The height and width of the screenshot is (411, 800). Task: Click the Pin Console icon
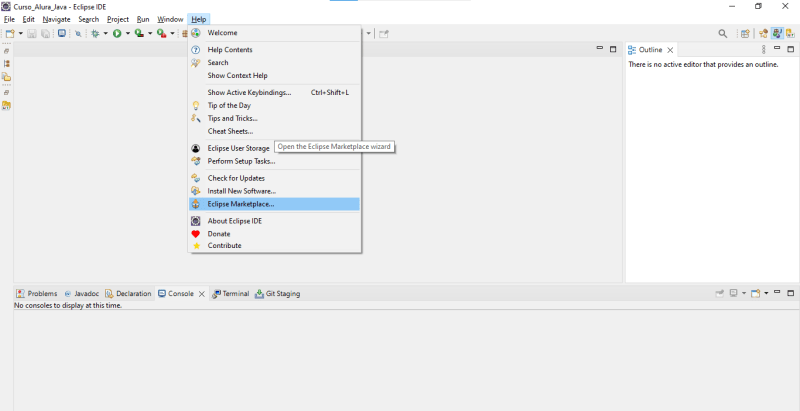click(719, 293)
